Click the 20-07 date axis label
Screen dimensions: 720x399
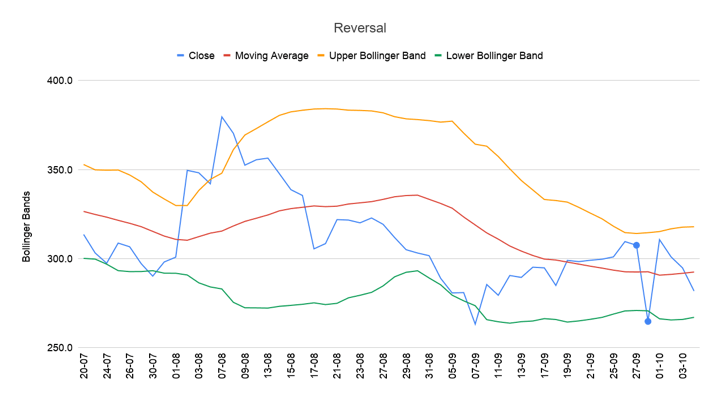click(x=84, y=366)
